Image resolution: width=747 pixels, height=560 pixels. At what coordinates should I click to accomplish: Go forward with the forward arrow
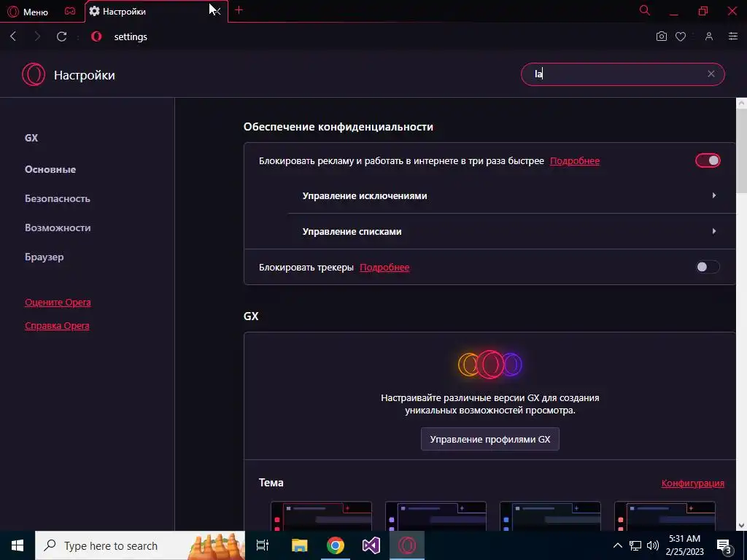click(38, 36)
